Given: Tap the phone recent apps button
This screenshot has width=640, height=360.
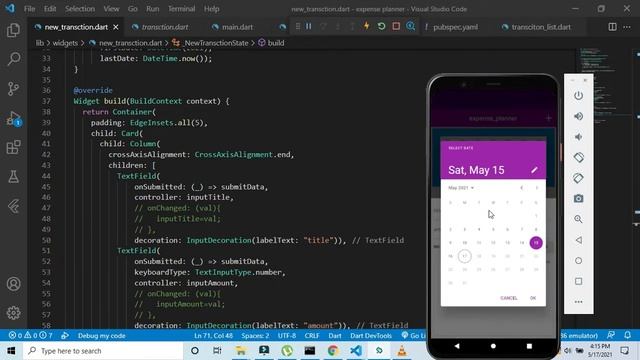Looking at the screenshot, I should click(x=529, y=346).
